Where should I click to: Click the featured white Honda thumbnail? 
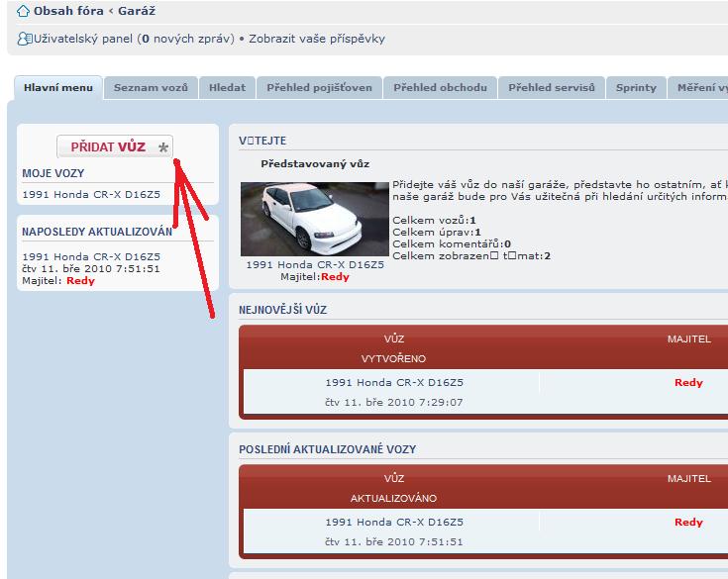point(300,219)
